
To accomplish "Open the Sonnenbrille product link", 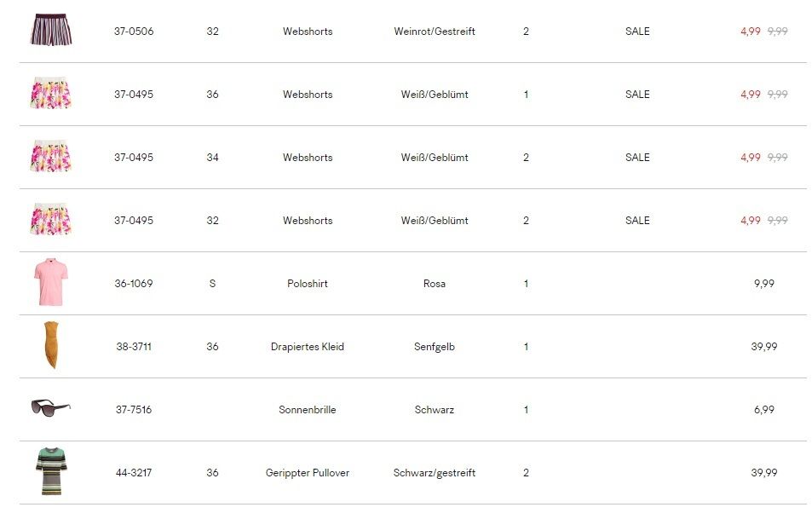I will coord(308,410).
